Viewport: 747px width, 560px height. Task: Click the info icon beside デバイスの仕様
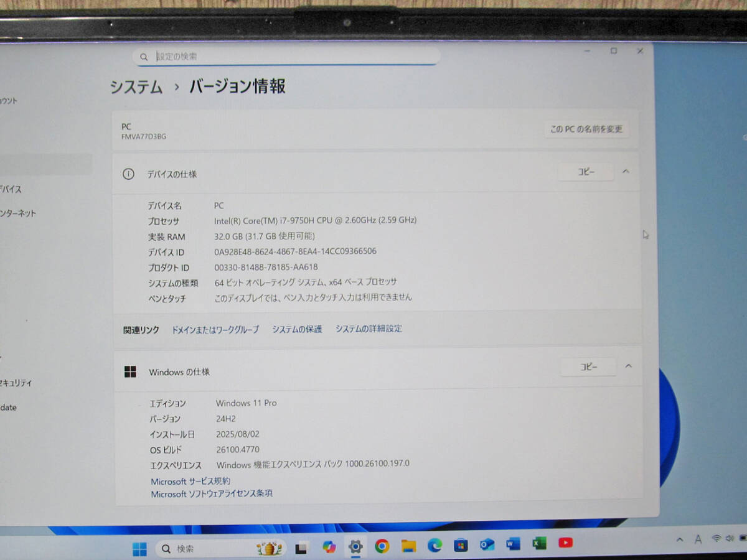pos(128,174)
